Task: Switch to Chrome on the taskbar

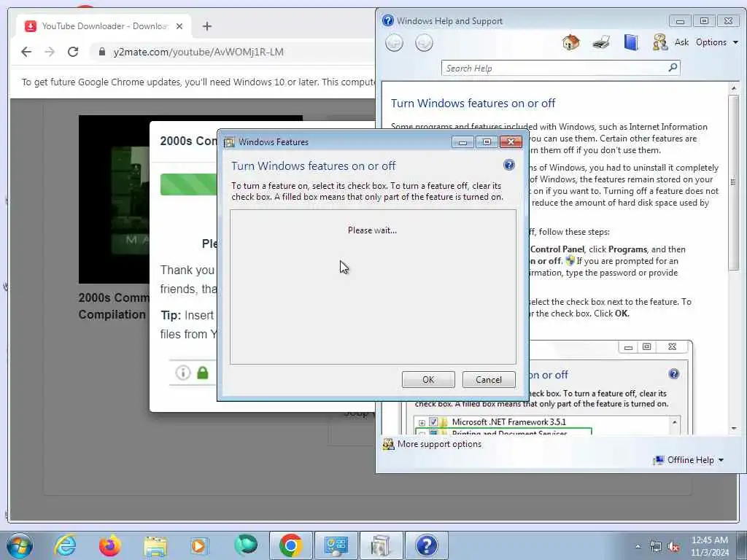Action: (290, 545)
